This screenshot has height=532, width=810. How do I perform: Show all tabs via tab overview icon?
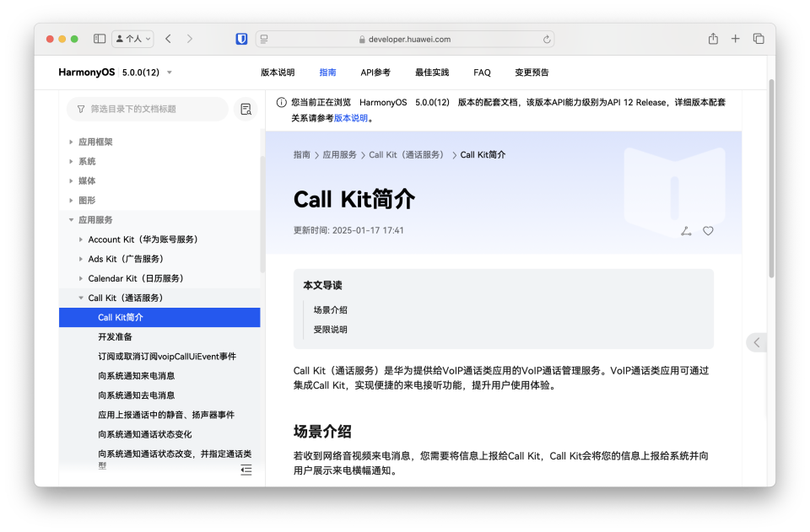click(x=758, y=38)
